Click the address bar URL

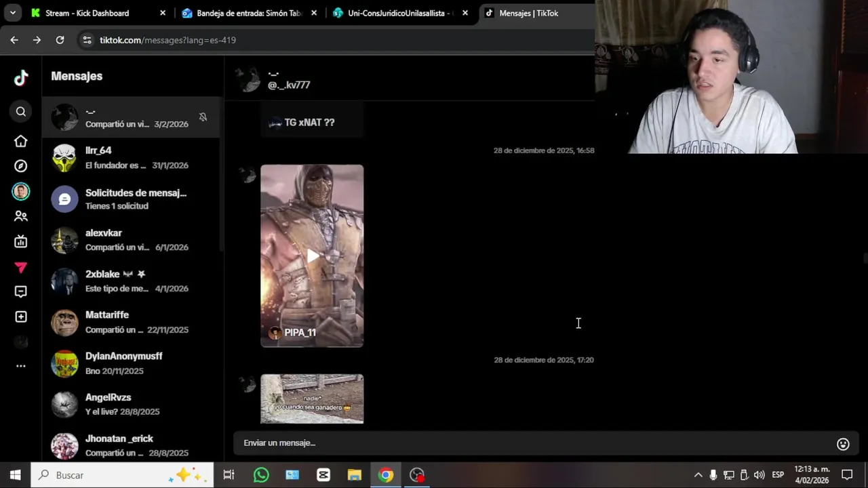[167, 40]
